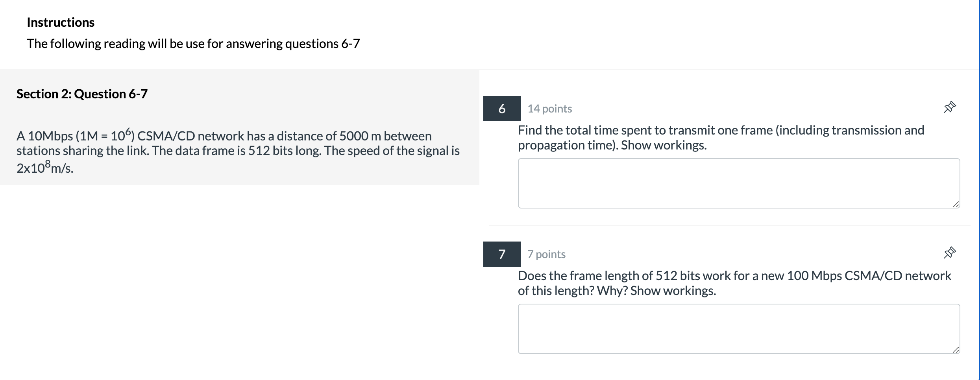Select the 'Instructions' heading
The image size is (980, 380).
click(61, 22)
